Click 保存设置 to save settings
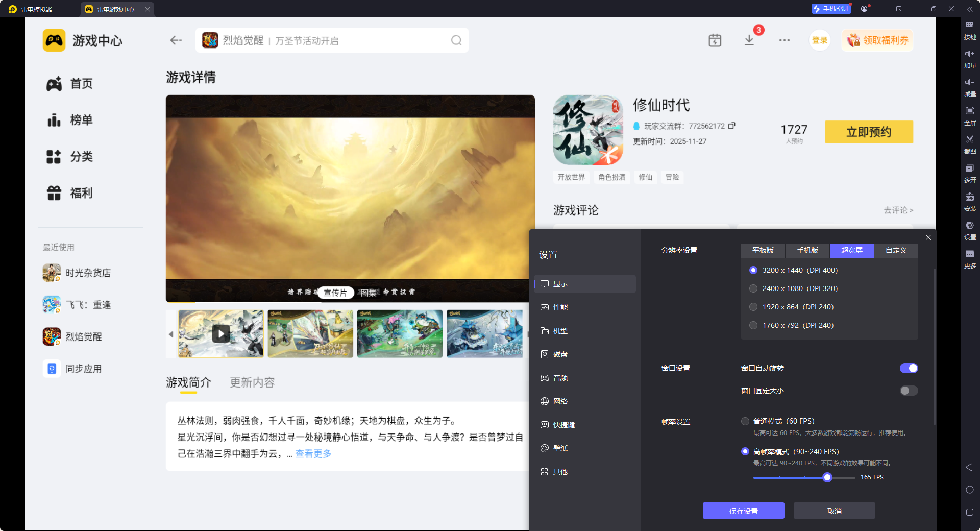Screen dimensions: 980x531 [x=743, y=511]
